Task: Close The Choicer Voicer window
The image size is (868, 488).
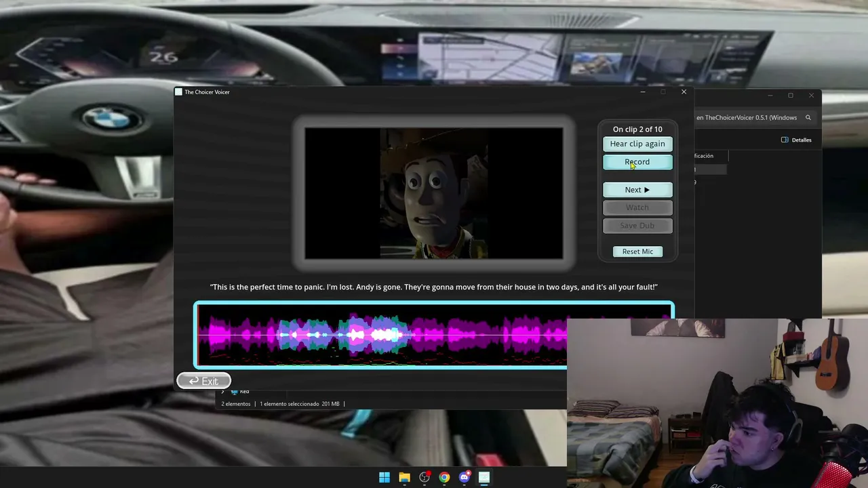Action: click(684, 92)
